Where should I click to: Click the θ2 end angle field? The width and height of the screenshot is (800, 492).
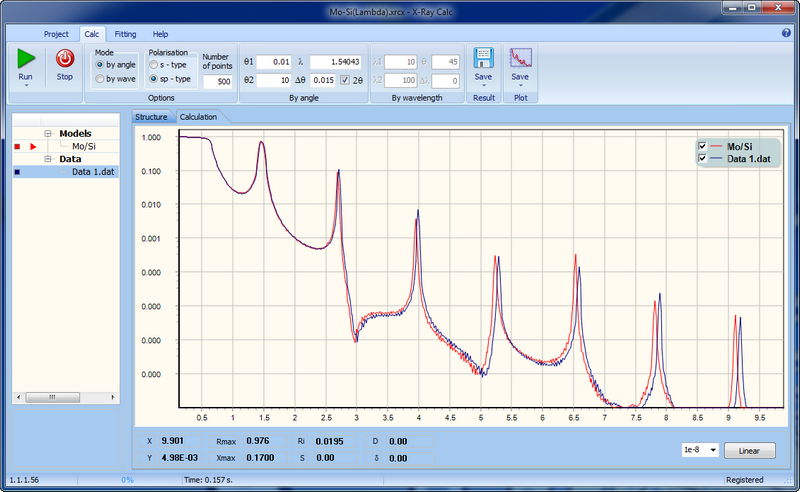(273, 80)
